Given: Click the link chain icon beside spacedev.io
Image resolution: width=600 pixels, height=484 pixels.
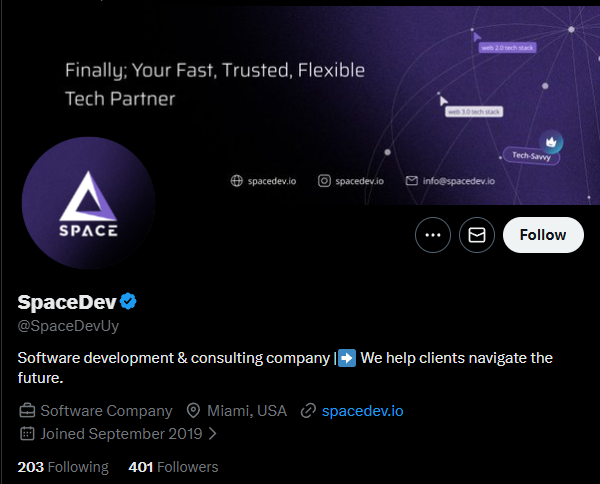Looking at the screenshot, I should pyautogui.click(x=308, y=411).
